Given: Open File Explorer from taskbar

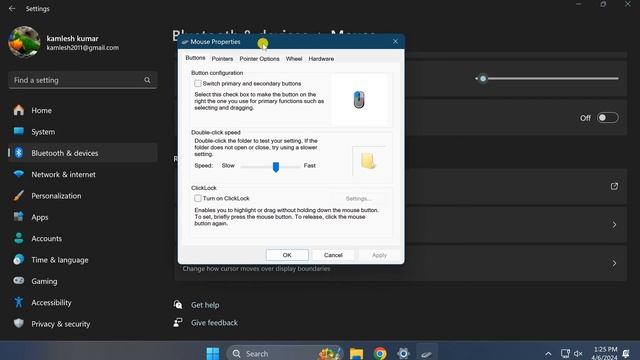Looking at the screenshot, I should click(x=356, y=353).
